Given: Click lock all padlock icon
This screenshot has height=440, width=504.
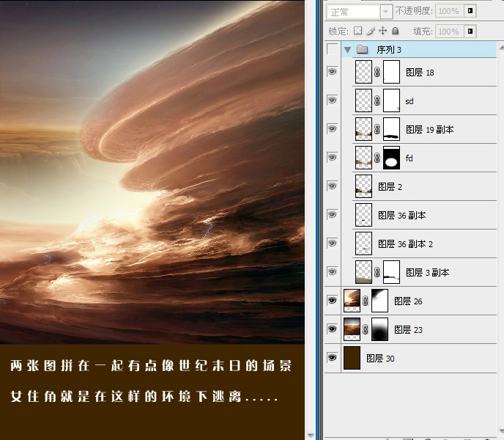Looking at the screenshot, I should [396, 31].
